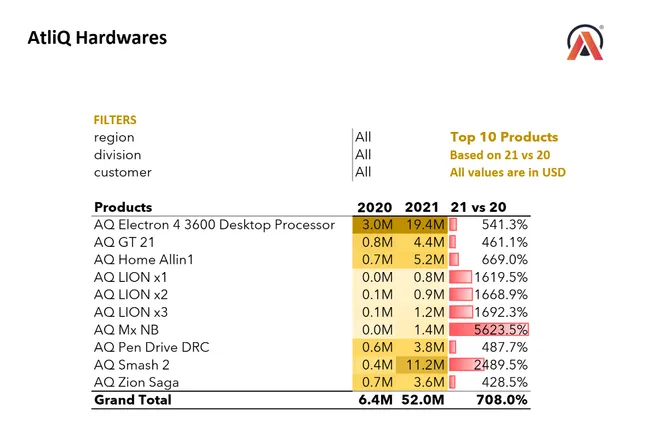The height and width of the screenshot is (445, 650).
Task: Click the 1.2M value for AQ LION x3
Action: click(x=429, y=312)
